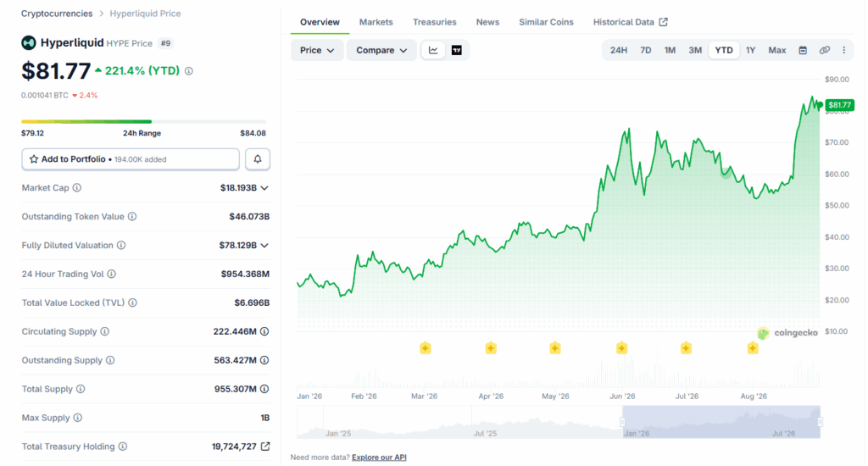
Task: Grab the left handle of range navigator
Action: click(x=622, y=422)
